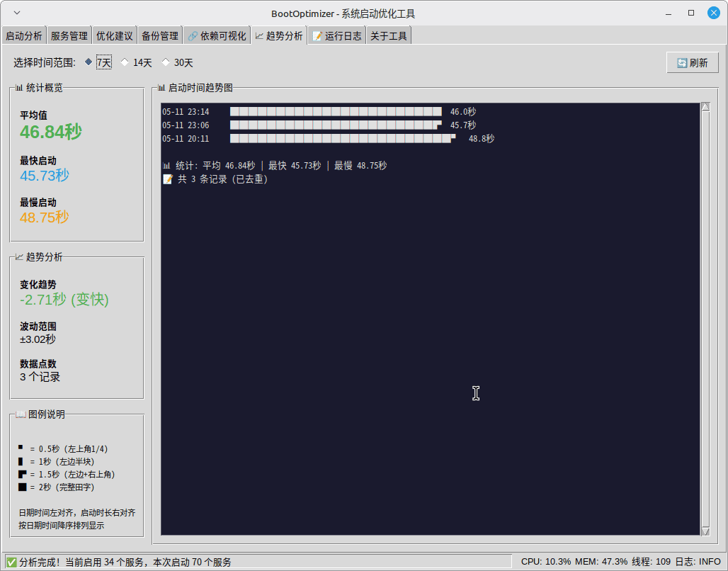Click the 45.7秒 bar value

click(x=463, y=125)
